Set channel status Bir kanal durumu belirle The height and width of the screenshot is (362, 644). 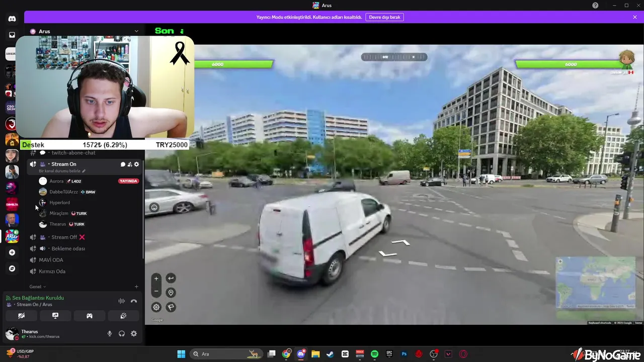coord(62,171)
